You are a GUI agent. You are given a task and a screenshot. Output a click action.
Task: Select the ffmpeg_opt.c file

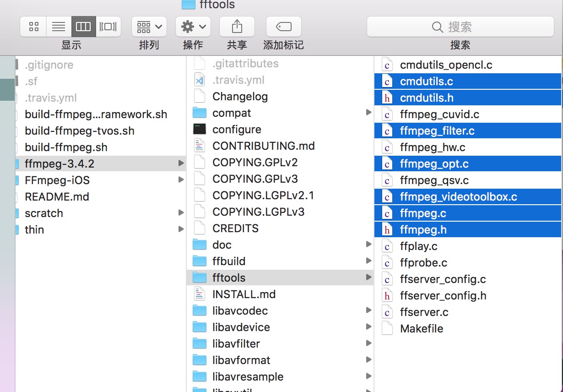pos(469,164)
